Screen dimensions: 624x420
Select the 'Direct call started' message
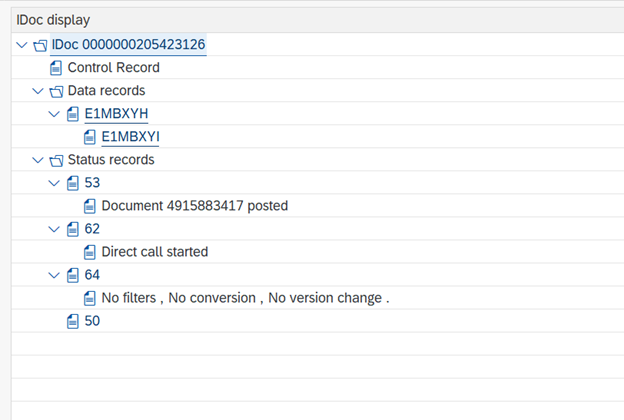pos(155,252)
